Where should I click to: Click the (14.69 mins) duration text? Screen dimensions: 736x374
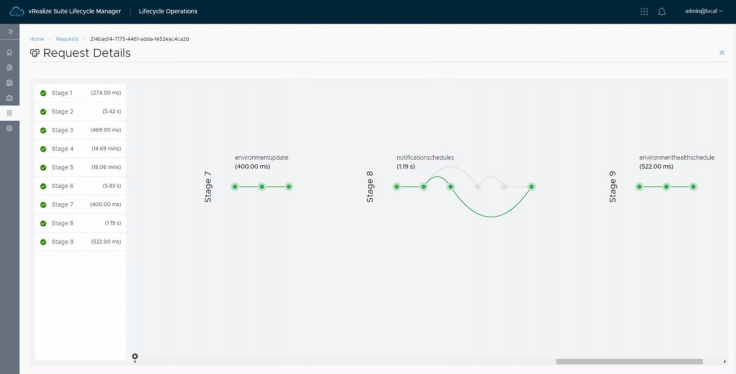[106, 149]
